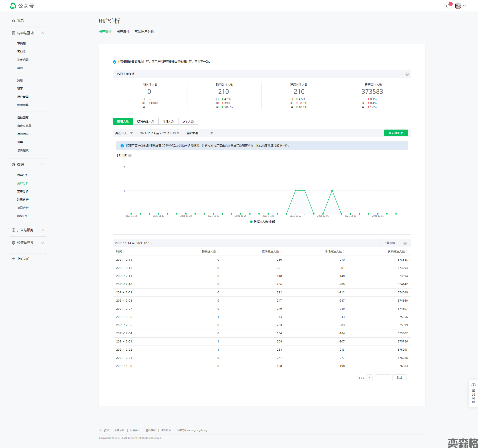Open the 最近30天 time range dropdown

click(124, 133)
